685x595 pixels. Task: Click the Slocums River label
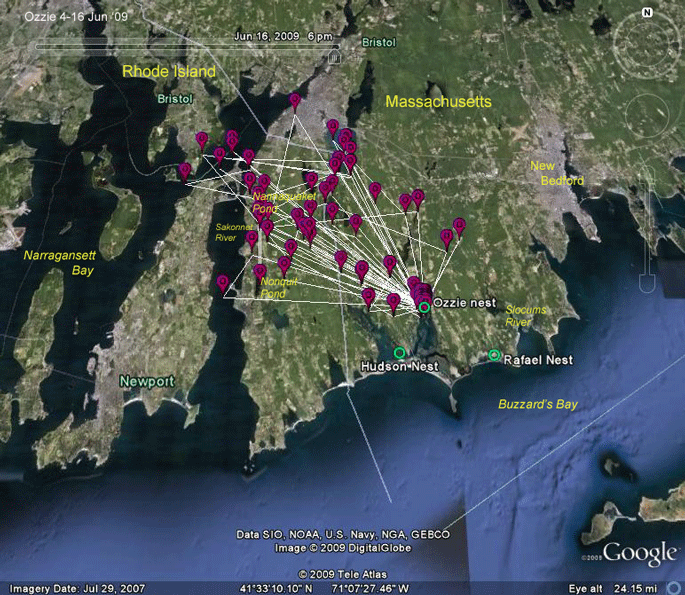[x=526, y=316]
